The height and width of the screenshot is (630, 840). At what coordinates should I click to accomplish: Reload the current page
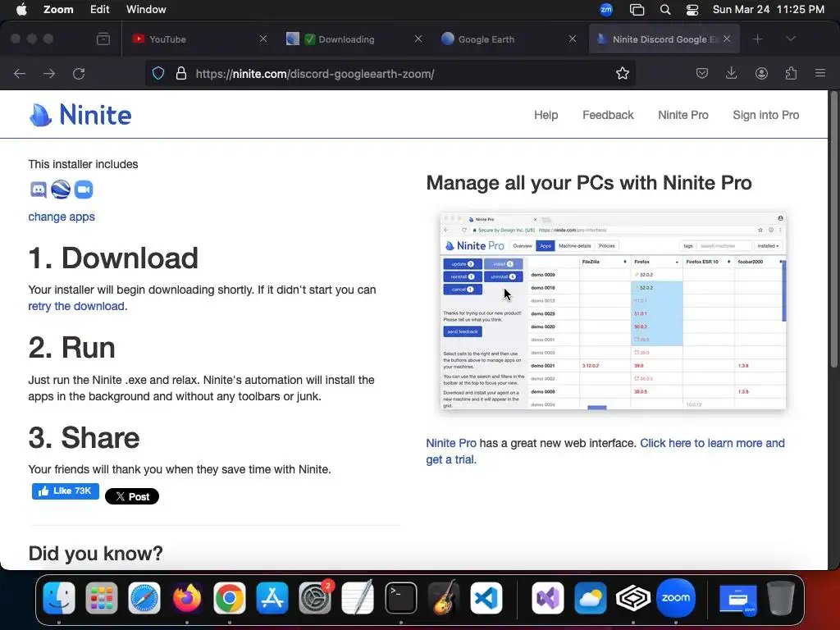point(79,73)
